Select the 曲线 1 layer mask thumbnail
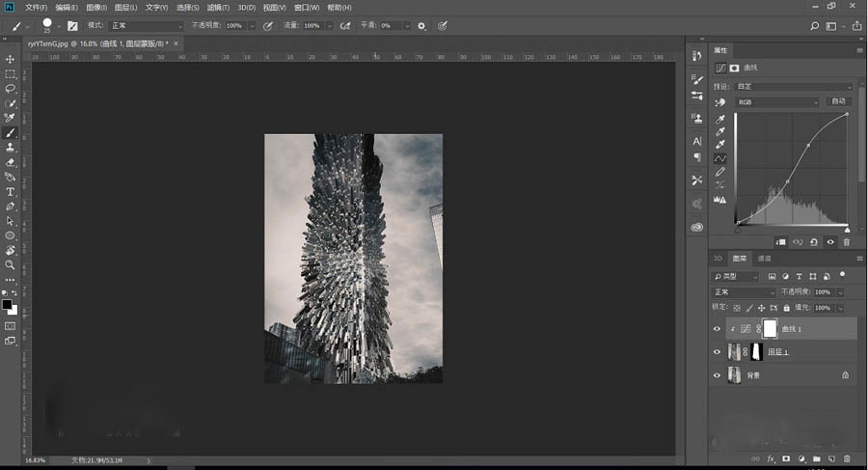The height and width of the screenshot is (470, 868). [770, 329]
